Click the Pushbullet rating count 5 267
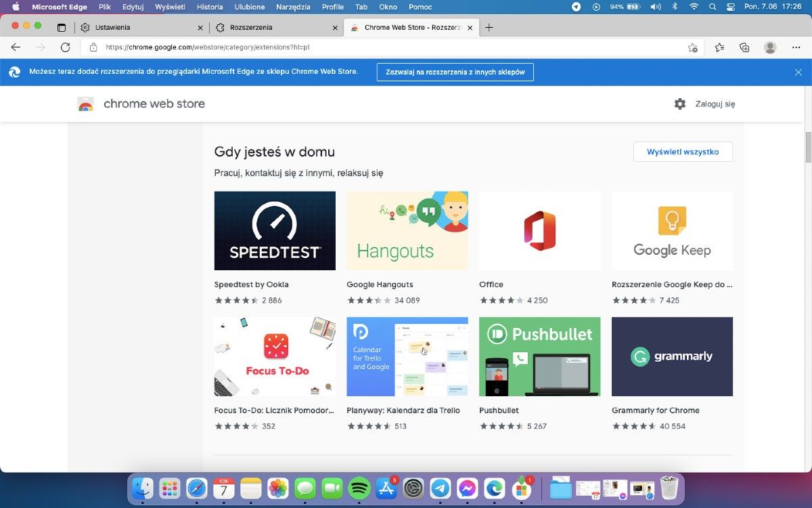The width and height of the screenshot is (812, 508). coord(537,426)
